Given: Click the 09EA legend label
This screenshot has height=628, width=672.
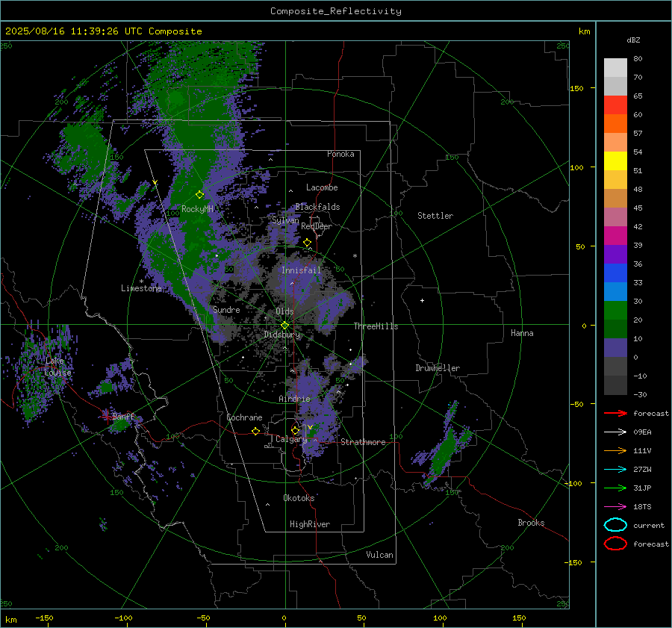Looking at the screenshot, I should point(642,432).
